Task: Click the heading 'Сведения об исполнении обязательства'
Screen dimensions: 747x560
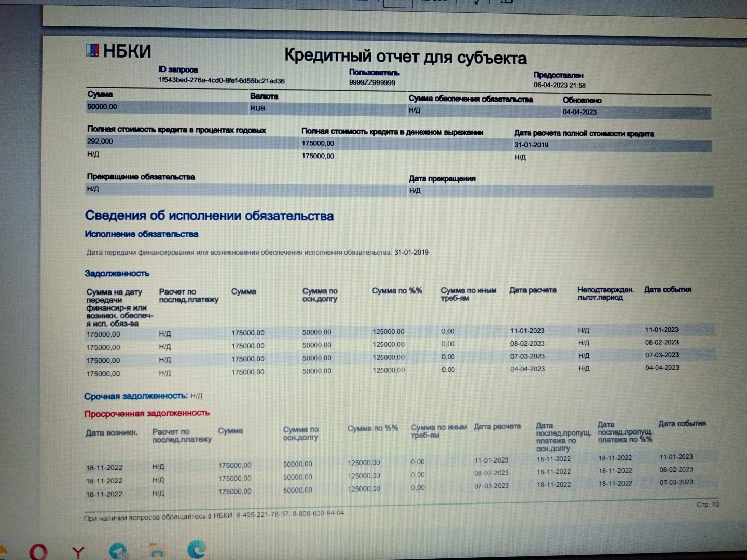Action: click(209, 216)
